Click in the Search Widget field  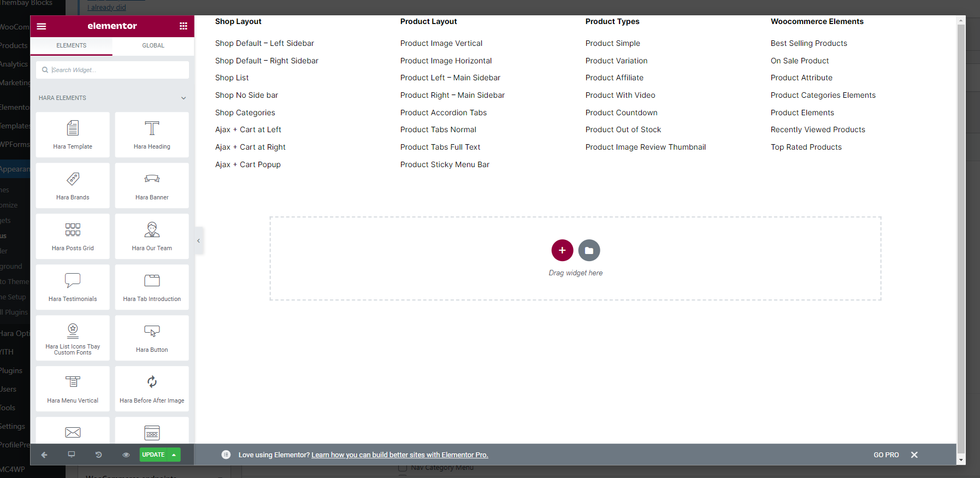coord(115,70)
